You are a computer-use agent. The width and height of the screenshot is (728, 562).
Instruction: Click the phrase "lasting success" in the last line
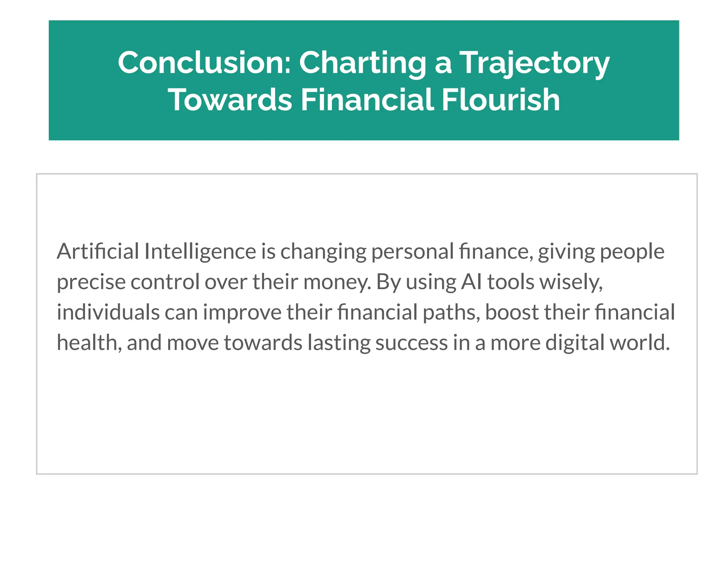coord(378,343)
